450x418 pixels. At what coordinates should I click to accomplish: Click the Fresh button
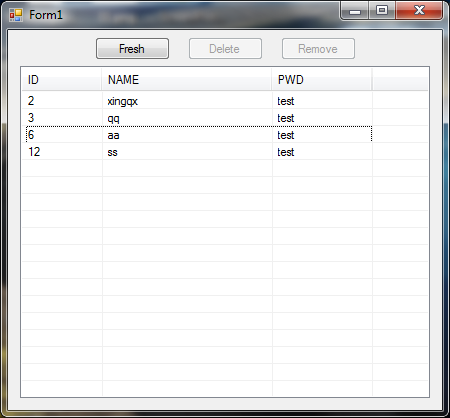(132, 49)
